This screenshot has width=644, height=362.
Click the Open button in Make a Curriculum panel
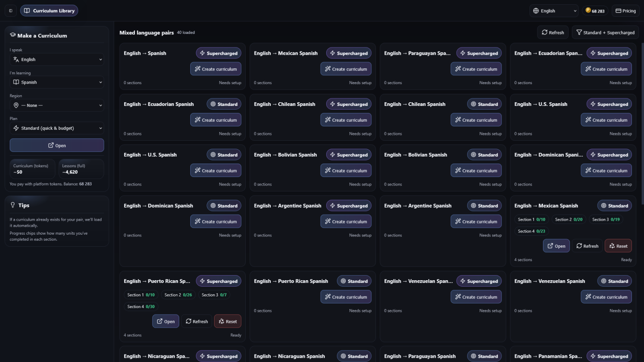[x=57, y=145]
